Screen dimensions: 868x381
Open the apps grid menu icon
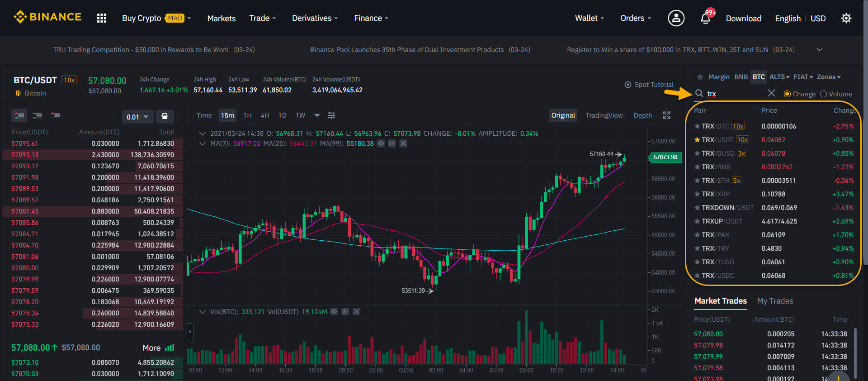102,18
